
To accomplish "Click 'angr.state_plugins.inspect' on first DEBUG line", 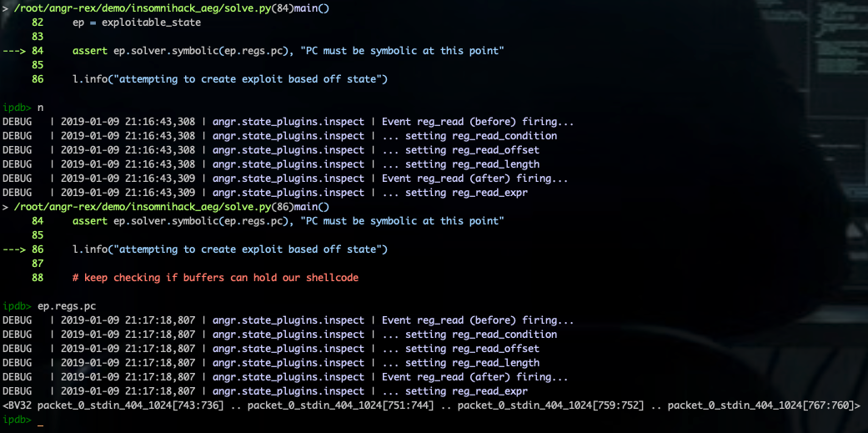I will click(x=288, y=122).
